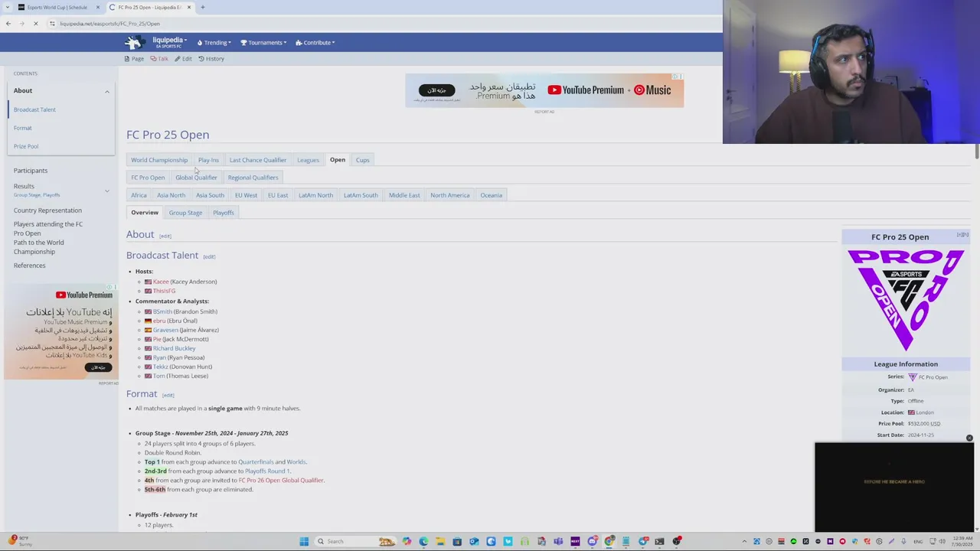Click the browser address bar URL

coord(110,24)
